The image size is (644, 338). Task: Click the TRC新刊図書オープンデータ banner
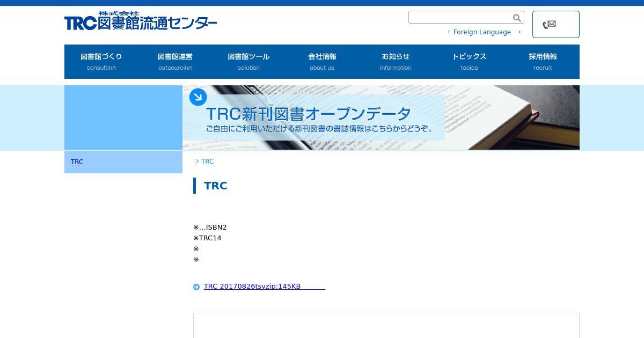tap(381, 117)
